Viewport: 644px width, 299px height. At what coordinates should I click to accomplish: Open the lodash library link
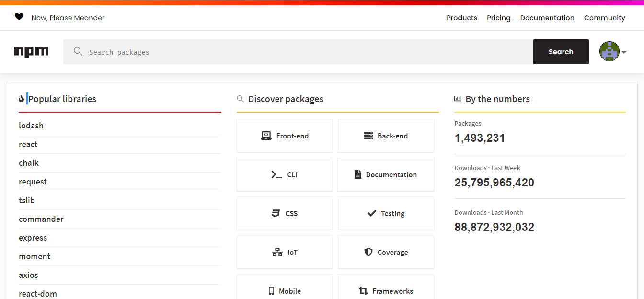tap(31, 126)
